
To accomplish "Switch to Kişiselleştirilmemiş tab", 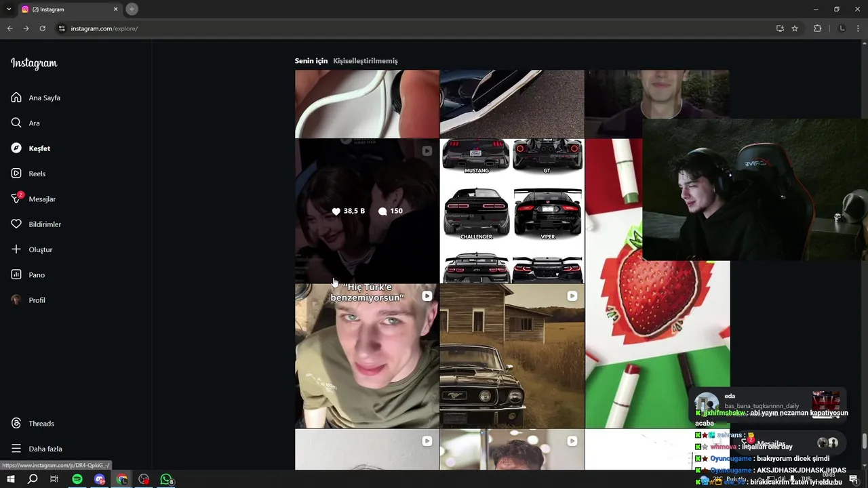I will [366, 61].
